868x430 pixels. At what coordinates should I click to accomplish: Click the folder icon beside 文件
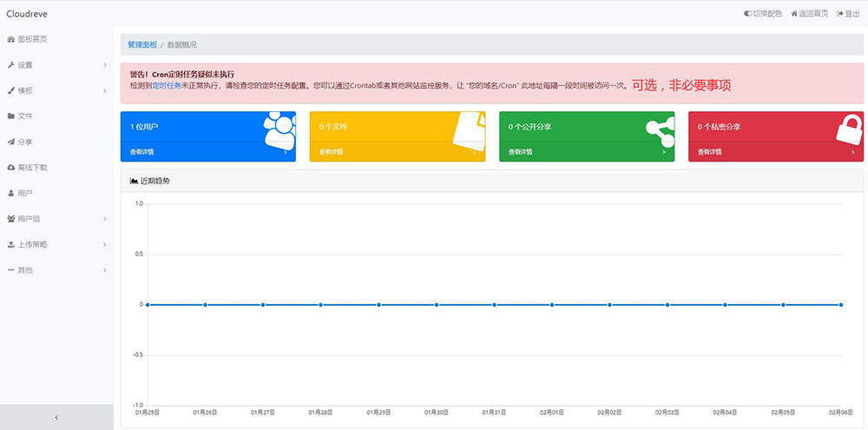[x=10, y=116]
